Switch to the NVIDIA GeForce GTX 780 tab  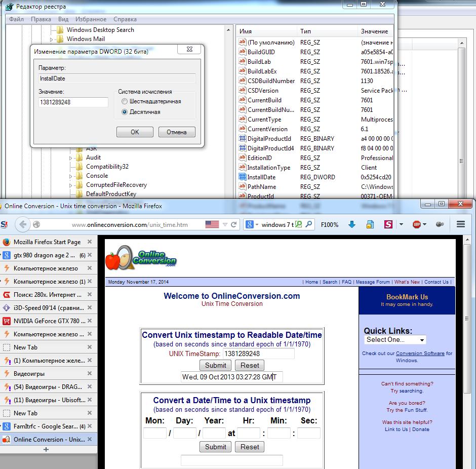[x=49, y=321]
